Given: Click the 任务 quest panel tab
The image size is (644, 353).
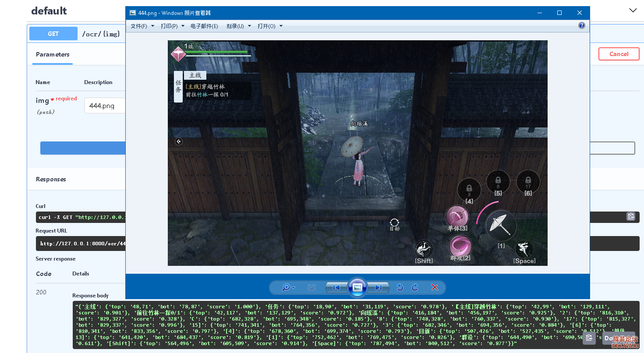Looking at the screenshot, I should pyautogui.click(x=178, y=86).
